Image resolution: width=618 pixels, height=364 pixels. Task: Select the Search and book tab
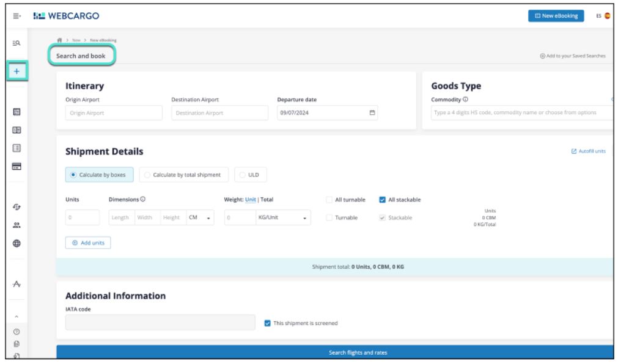[81, 56]
